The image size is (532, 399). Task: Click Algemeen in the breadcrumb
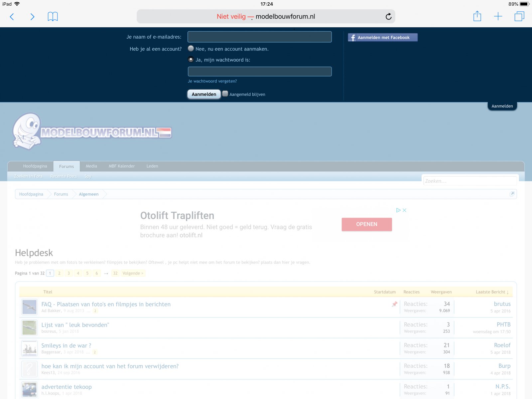pos(88,194)
